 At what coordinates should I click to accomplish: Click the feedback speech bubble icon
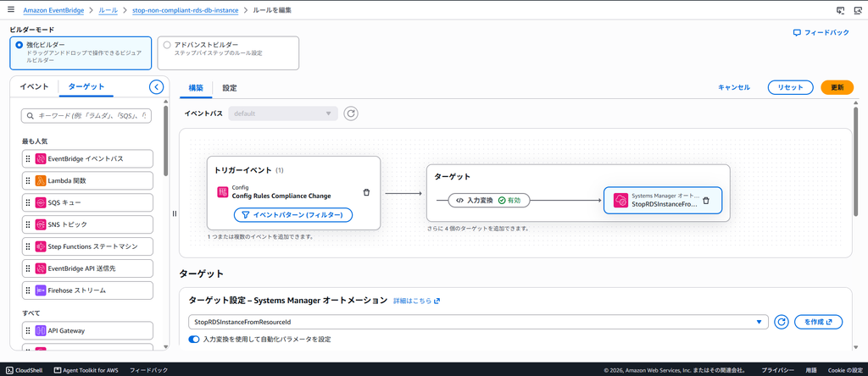(x=797, y=33)
